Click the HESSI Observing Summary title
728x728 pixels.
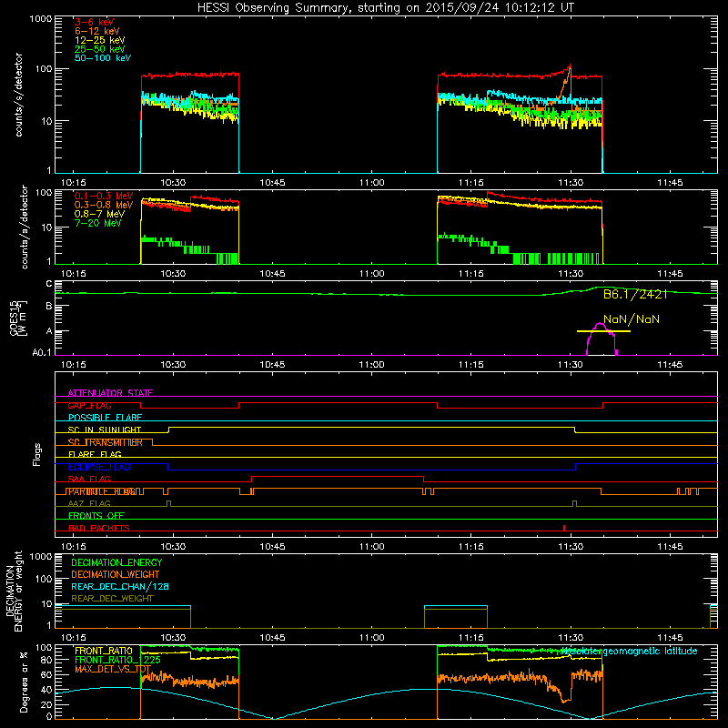point(385,8)
